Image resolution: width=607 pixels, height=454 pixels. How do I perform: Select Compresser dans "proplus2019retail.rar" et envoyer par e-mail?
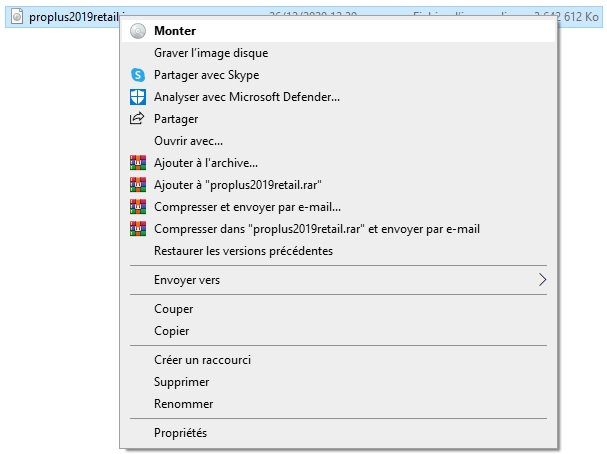(x=317, y=229)
